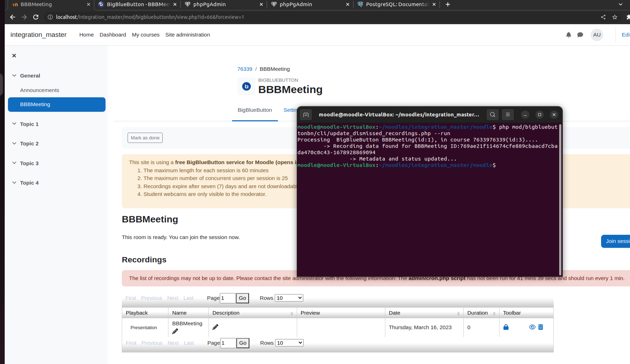The width and height of the screenshot is (630, 364).
Task: Click the Mark as done button
Action: click(x=145, y=138)
